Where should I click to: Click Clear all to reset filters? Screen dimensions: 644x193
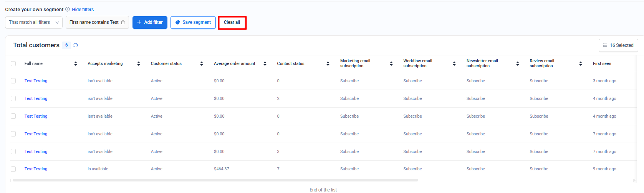[x=232, y=22]
